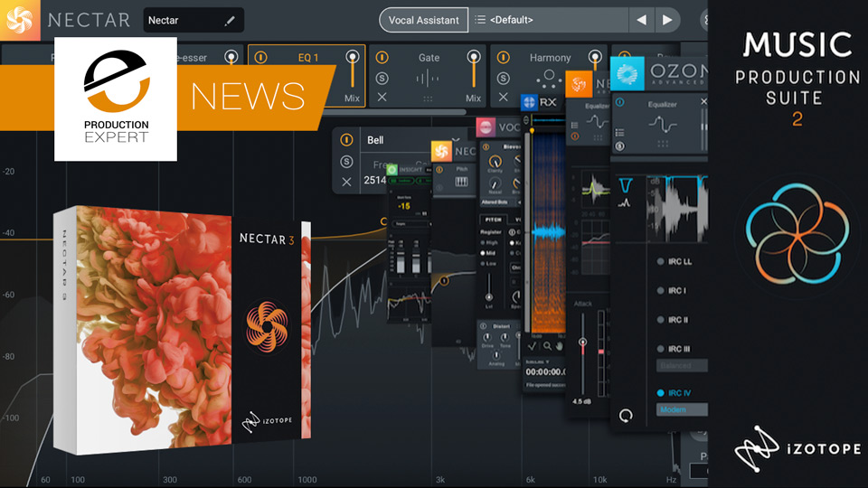Solo the Harmony module

pos(503,78)
